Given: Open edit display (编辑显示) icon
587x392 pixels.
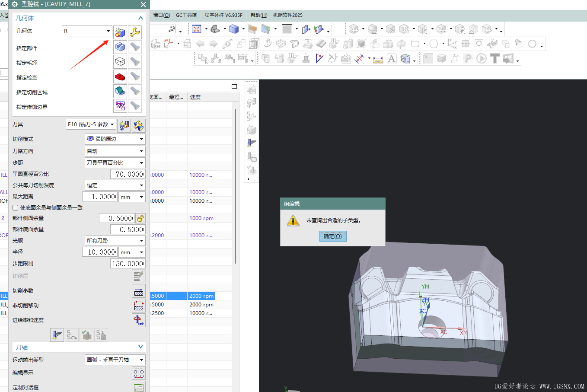Looking at the screenshot, I should coord(139,373).
